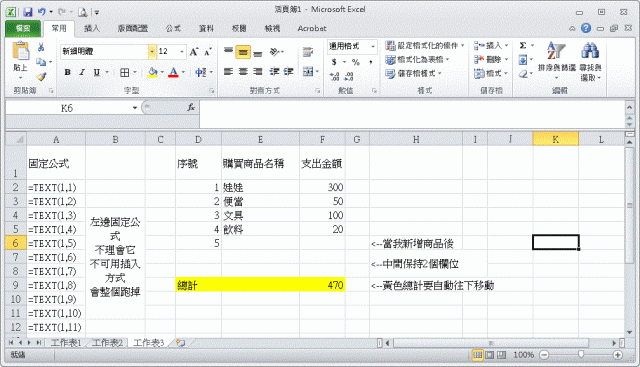Viewport: 640px width, 367px height.
Task: Switch to sheet tab 工作表1
Action: pyautogui.click(x=66, y=343)
